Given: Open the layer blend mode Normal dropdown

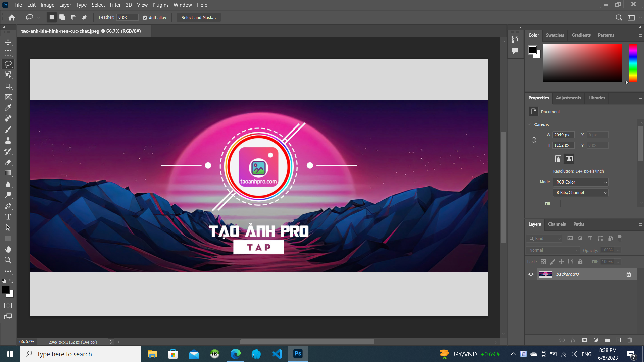Looking at the screenshot, I should pos(553,250).
